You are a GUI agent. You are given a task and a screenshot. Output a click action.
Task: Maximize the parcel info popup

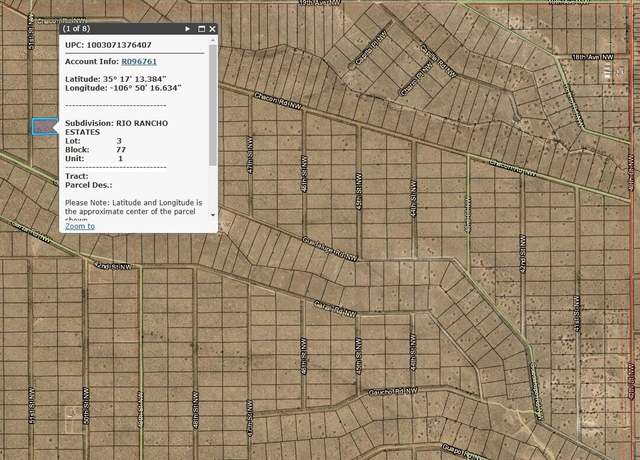(x=201, y=29)
